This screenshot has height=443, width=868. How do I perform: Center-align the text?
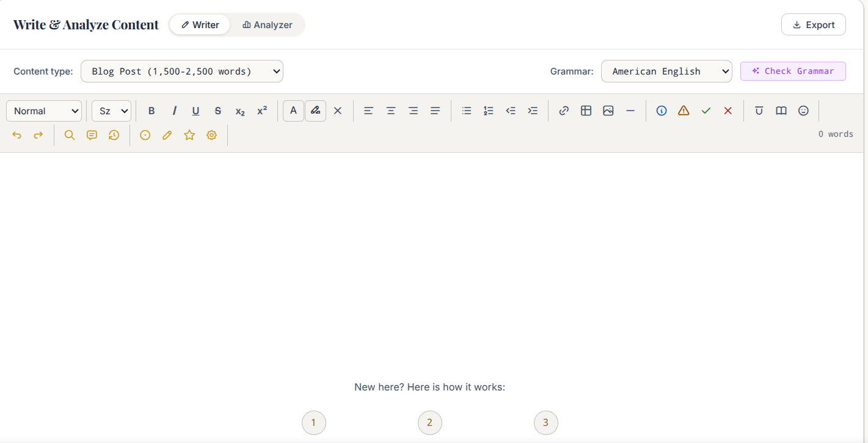coord(391,111)
